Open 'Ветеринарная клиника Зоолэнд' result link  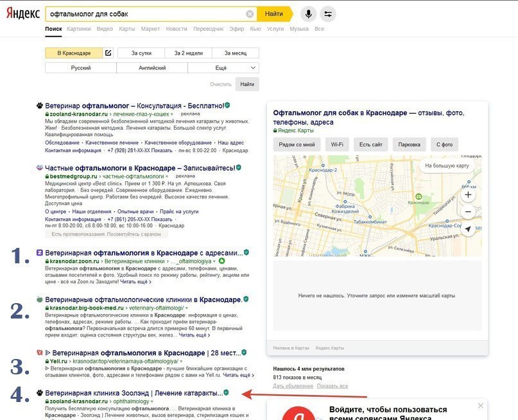pyautogui.click(x=134, y=393)
